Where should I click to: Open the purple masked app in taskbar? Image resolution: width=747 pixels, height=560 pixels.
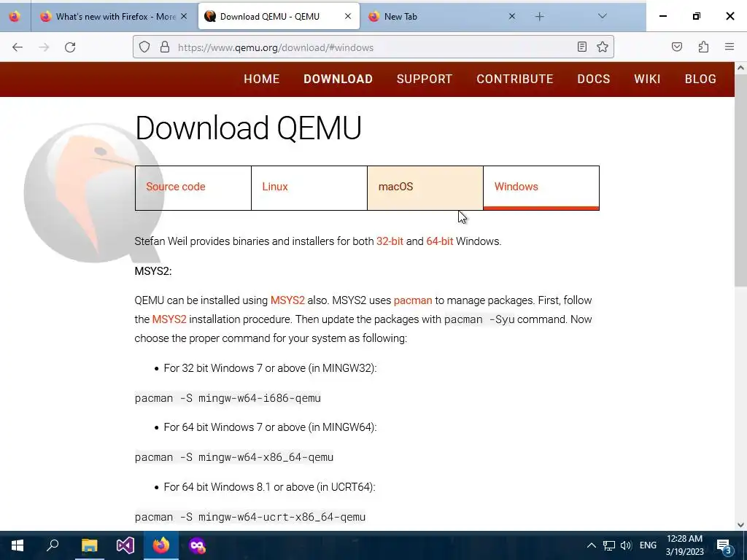(197, 545)
